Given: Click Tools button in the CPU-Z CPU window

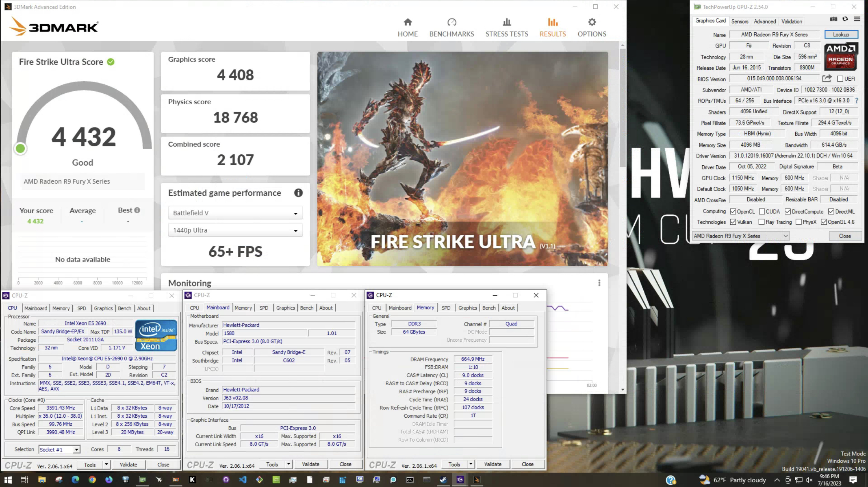Looking at the screenshot, I should 90,464.
